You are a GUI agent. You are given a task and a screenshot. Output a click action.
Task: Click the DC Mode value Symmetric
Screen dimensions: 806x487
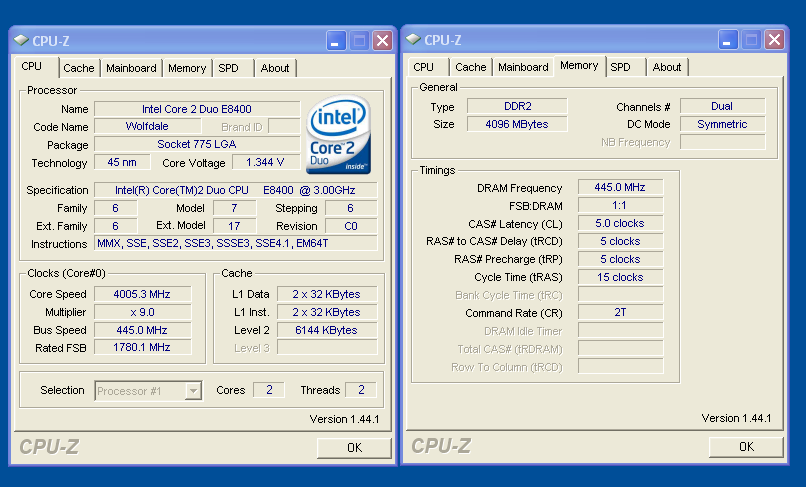click(x=723, y=124)
